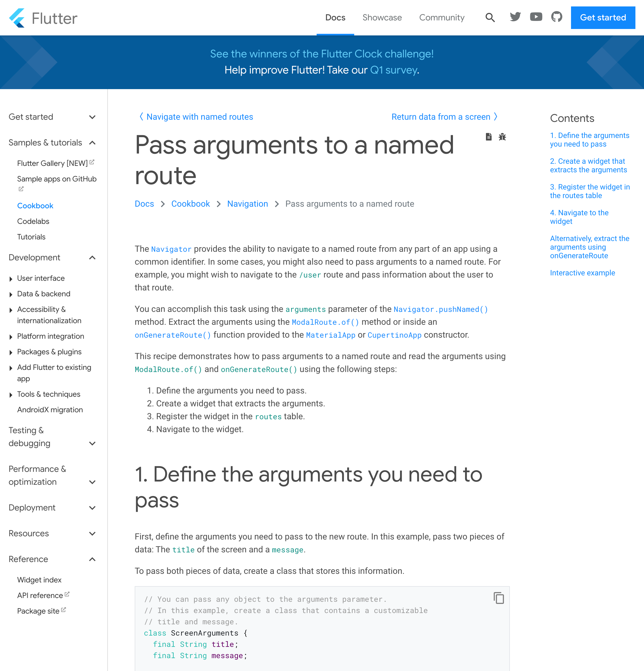Click the edit/pencil page icon near title

(489, 137)
